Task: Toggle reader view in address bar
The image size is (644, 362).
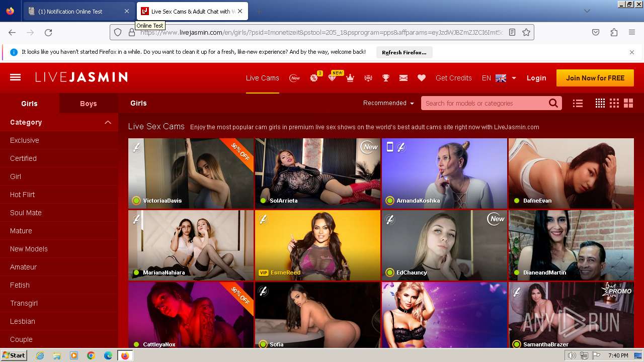Action: [512, 32]
